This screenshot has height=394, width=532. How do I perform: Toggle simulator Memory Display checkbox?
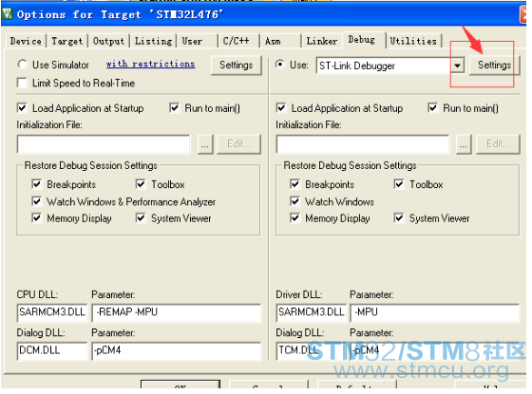click(x=37, y=218)
